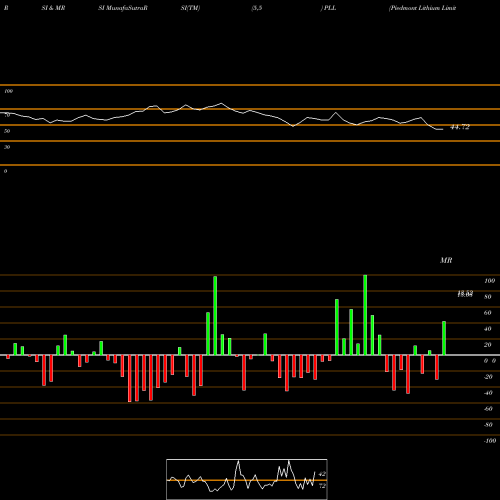Screen dimensions: 500x500
Task: Click the 'SI & MR' header text
Action: (x=53, y=8)
